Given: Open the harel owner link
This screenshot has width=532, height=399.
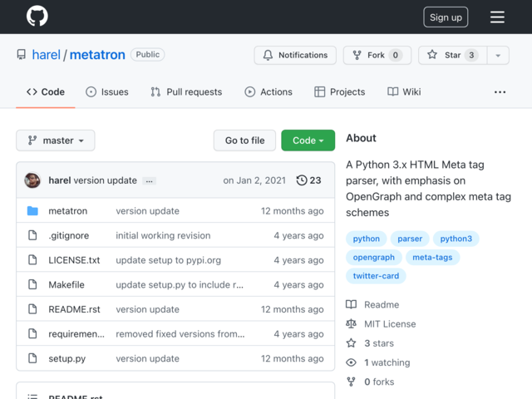Looking at the screenshot, I should click(x=47, y=55).
